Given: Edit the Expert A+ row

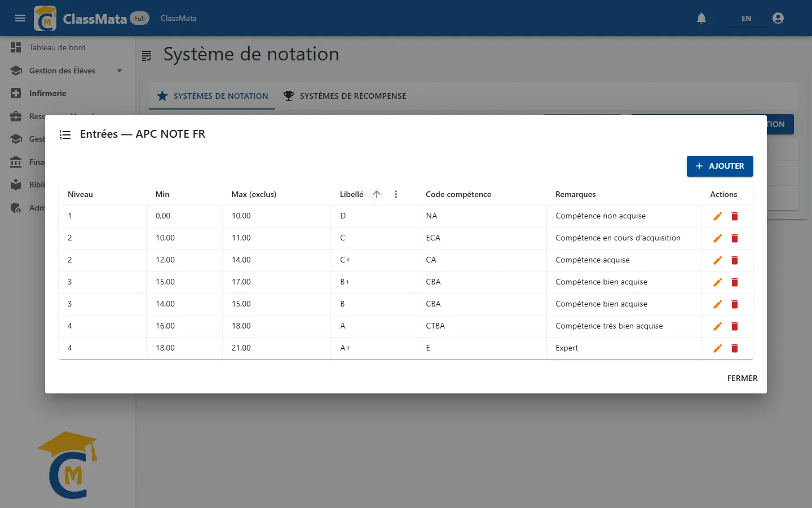Looking at the screenshot, I should tap(717, 348).
